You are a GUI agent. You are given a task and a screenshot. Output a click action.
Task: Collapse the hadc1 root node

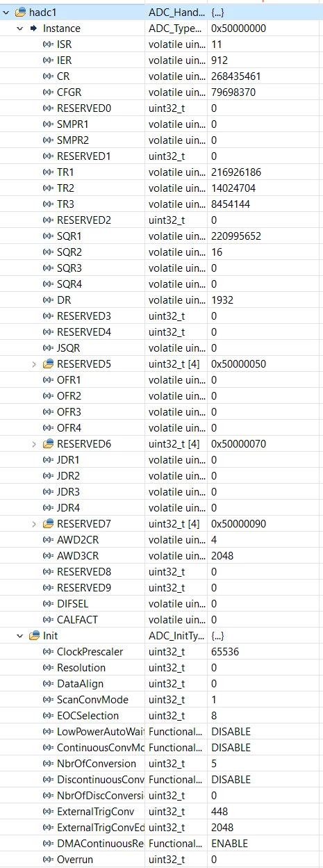[6, 13]
